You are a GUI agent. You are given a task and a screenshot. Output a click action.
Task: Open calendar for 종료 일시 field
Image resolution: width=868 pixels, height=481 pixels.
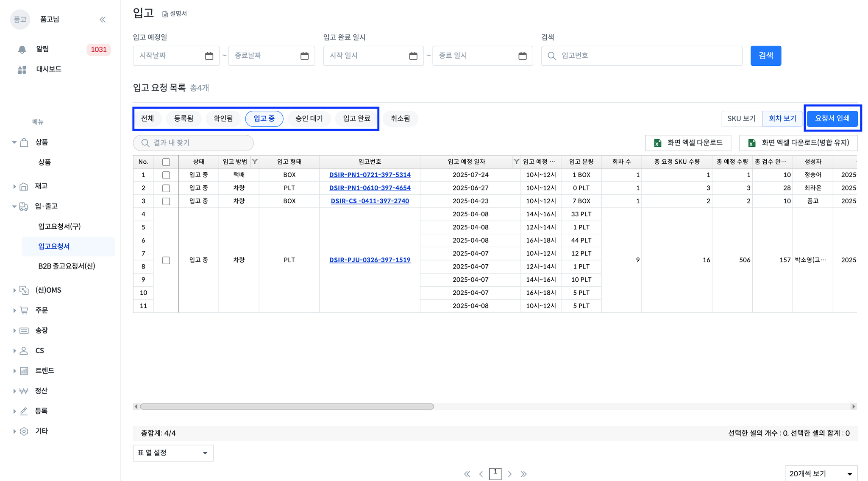pyautogui.click(x=522, y=56)
